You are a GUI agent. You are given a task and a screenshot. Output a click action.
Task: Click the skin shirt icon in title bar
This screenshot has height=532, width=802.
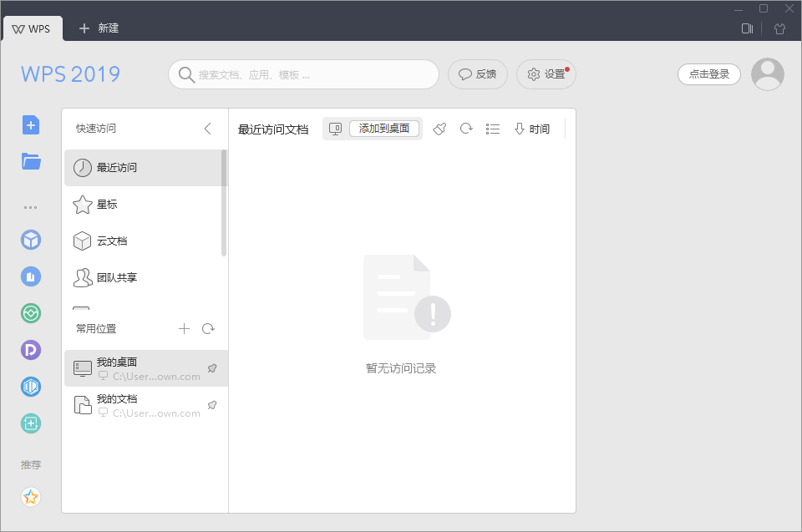[779, 28]
